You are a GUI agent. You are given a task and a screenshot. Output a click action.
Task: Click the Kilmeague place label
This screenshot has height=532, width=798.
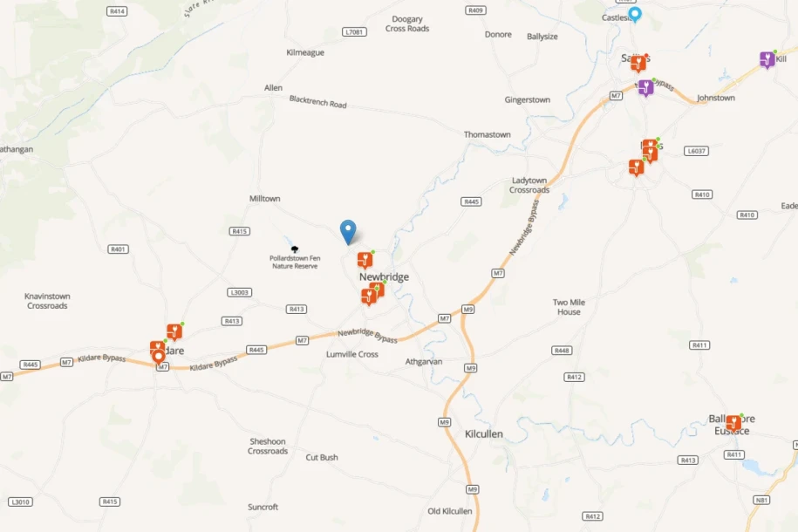click(305, 52)
